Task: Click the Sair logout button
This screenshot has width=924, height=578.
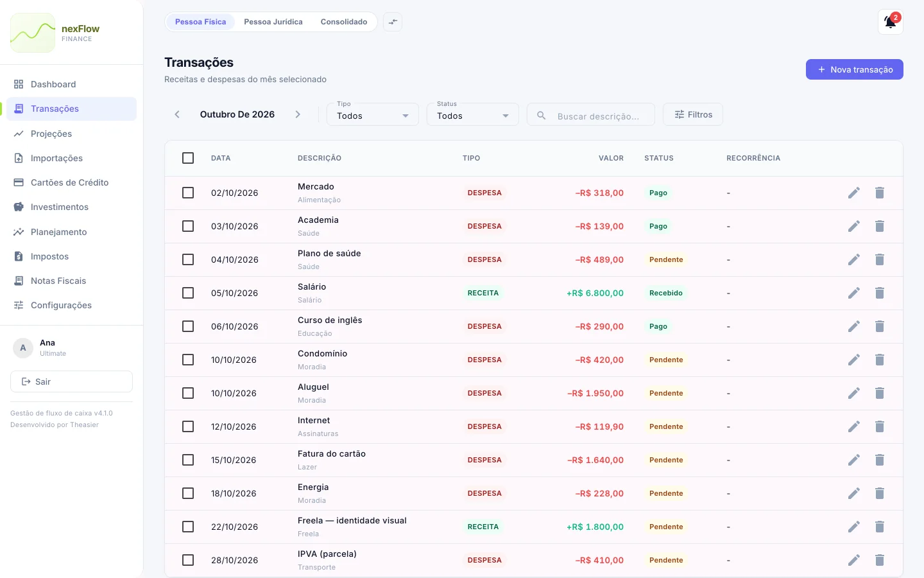Action: pyautogui.click(x=71, y=381)
